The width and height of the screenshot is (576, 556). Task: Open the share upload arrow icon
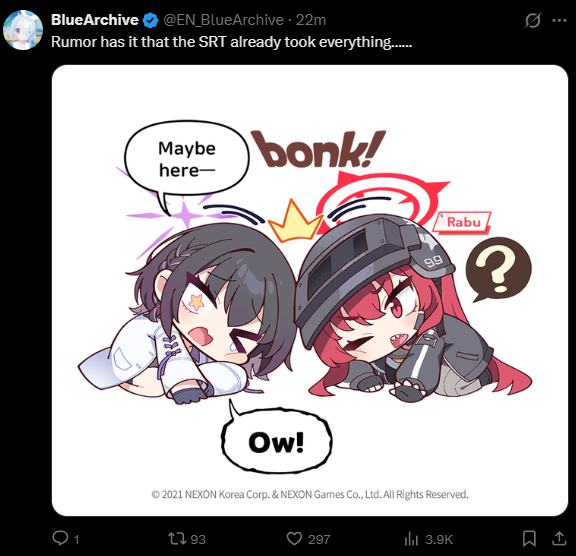(559, 538)
